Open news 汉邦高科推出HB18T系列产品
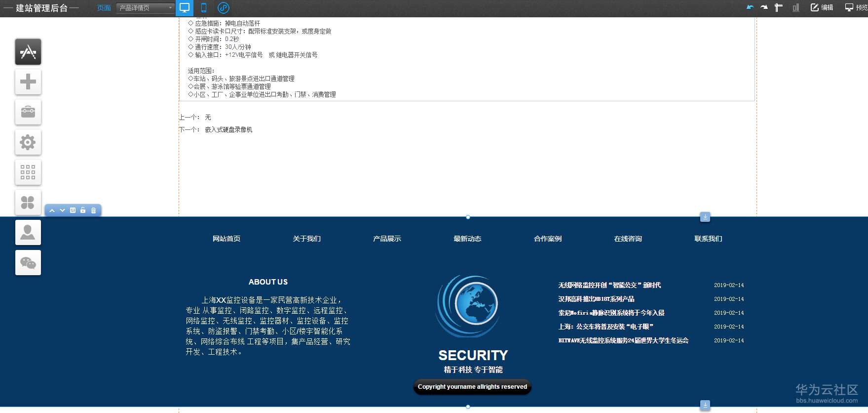Image resolution: width=868 pixels, height=413 pixels. (596, 299)
